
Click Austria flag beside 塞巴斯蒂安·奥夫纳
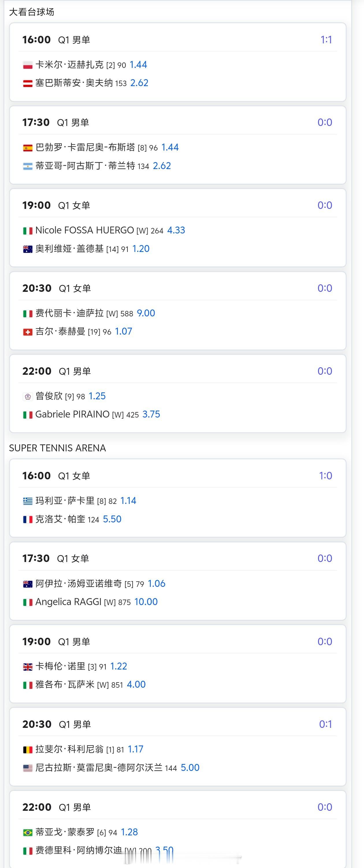point(28,83)
